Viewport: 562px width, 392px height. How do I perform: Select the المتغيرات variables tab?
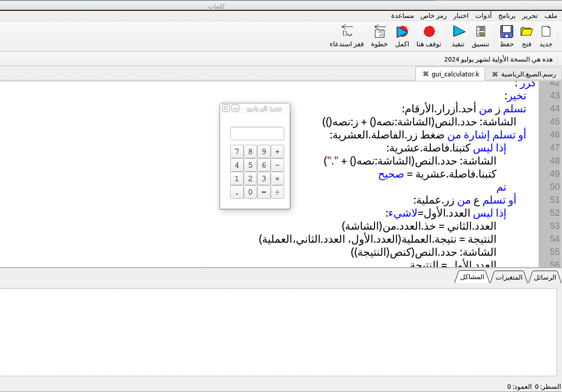pos(509,277)
